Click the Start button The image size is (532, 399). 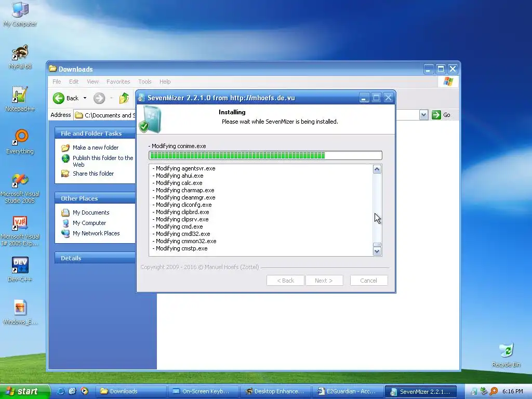click(x=25, y=391)
